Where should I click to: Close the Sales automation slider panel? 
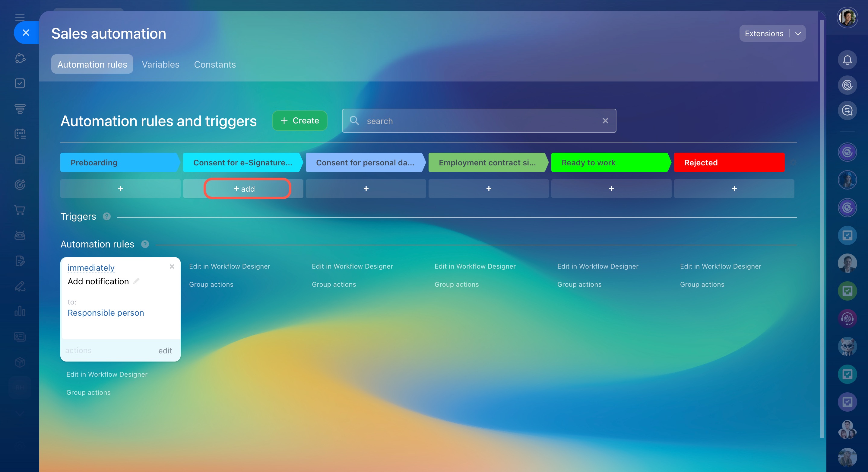point(26,33)
